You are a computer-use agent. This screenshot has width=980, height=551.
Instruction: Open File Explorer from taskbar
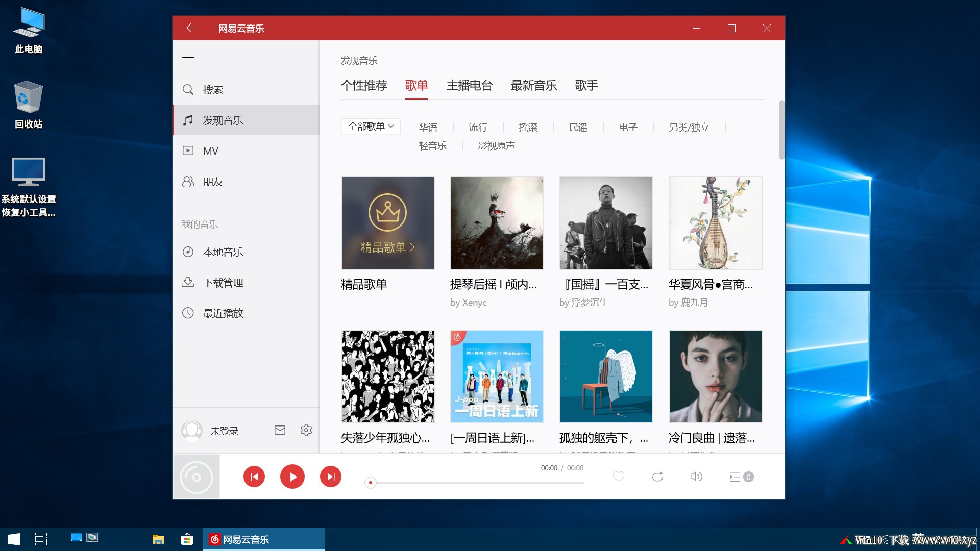(158, 539)
